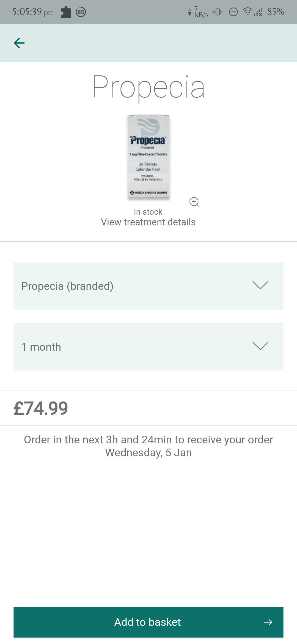297x644 pixels.
Task: Tap the Propecia page title
Action: click(148, 87)
